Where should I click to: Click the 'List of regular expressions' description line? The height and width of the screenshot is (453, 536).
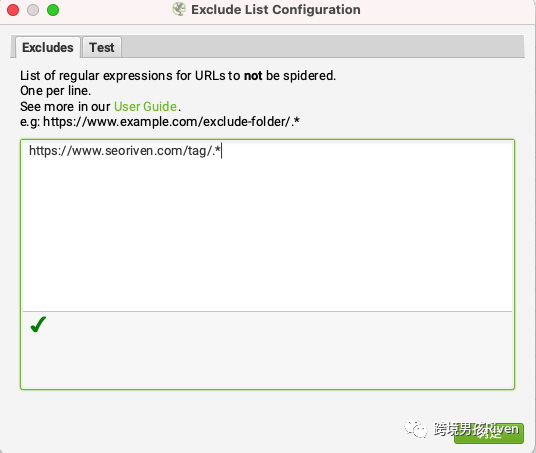pyautogui.click(x=178, y=76)
